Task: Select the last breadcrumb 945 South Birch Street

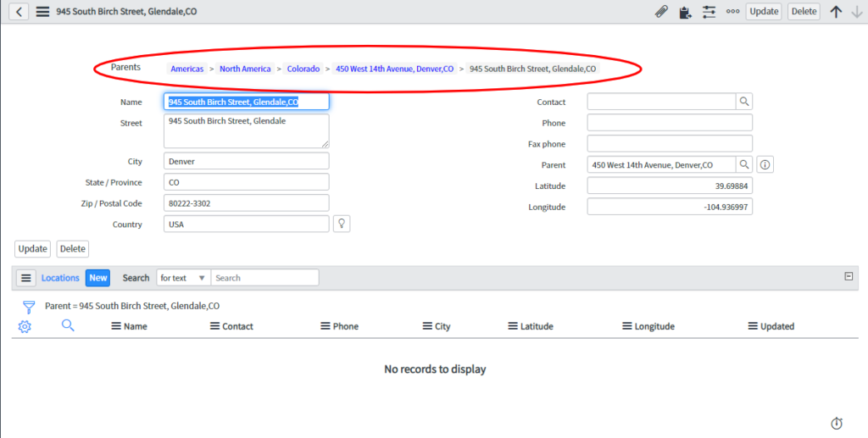Action: click(x=532, y=69)
